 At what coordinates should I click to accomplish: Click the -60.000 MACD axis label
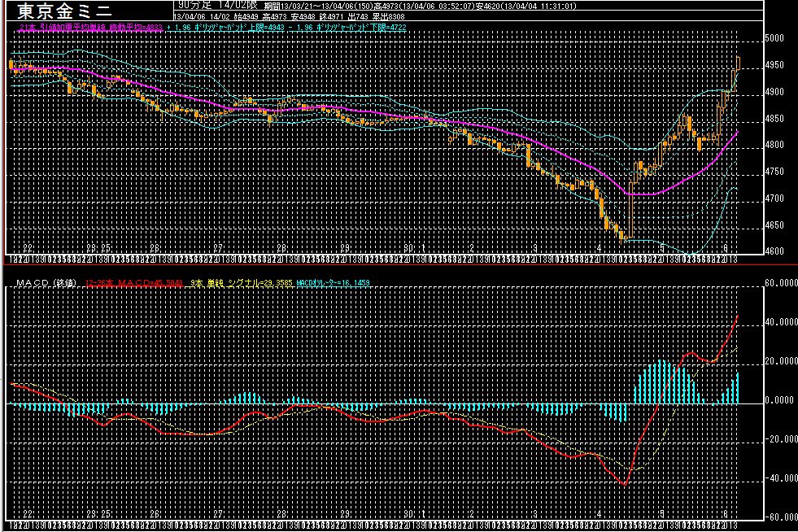(x=781, y=517)
